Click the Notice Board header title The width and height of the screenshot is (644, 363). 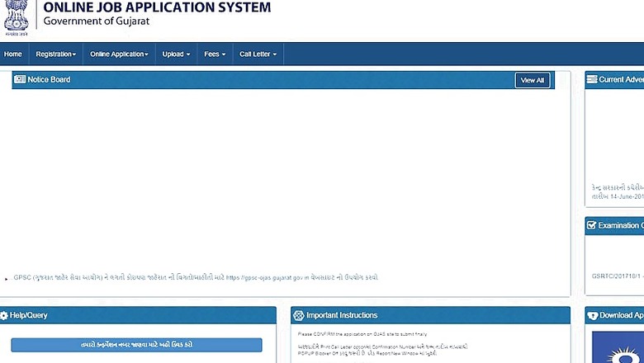49,79
